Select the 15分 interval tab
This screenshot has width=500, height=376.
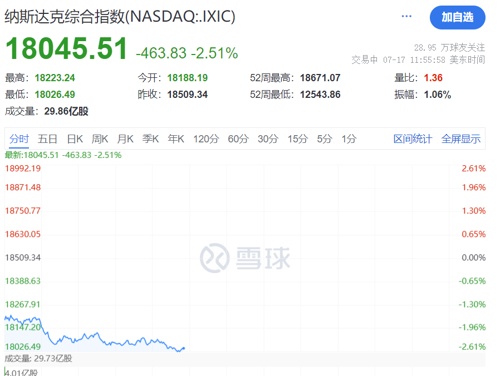click(x=297, y=139)
